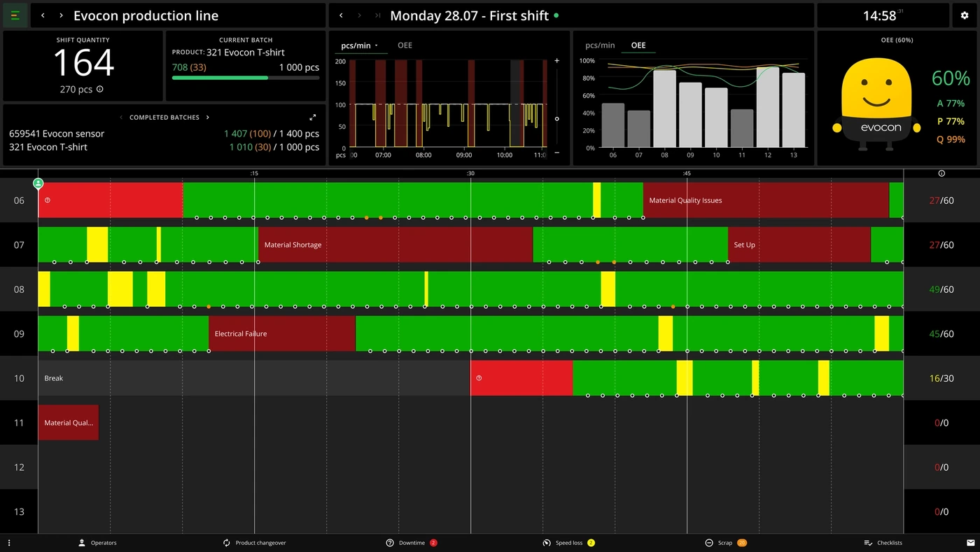Show next completed batches with right chevron
This screenshot has height=552, width=980.
coord(208,118)
